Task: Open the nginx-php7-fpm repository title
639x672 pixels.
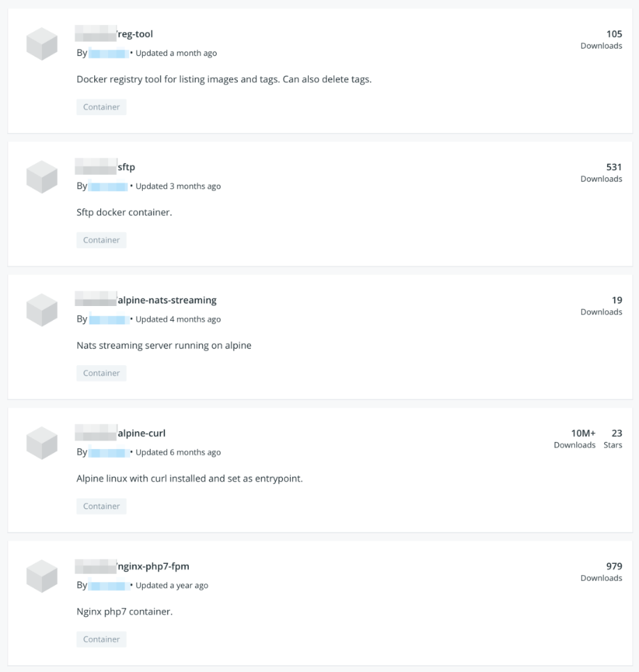Action: coord(153,567)
